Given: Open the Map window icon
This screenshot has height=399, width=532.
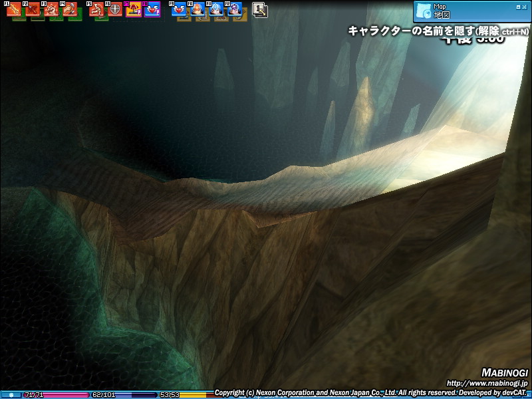Looking at the screenshot, I should [x=424, y=11].
